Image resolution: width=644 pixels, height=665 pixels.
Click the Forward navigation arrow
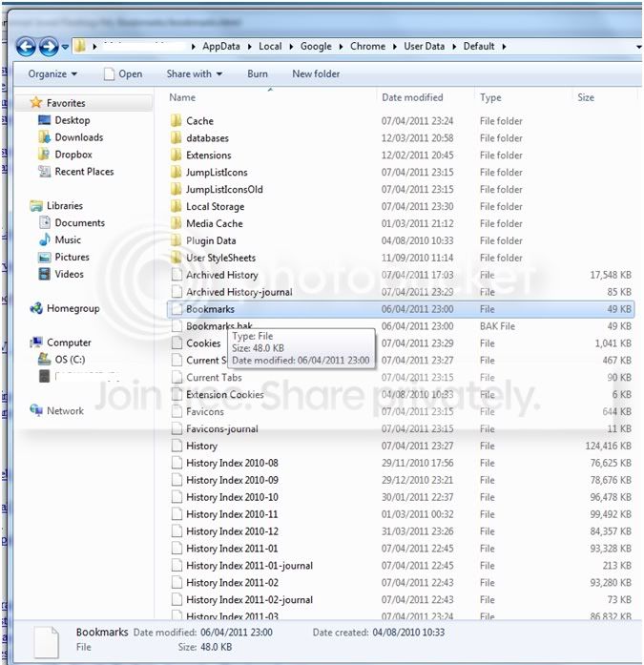coord(49,47)
